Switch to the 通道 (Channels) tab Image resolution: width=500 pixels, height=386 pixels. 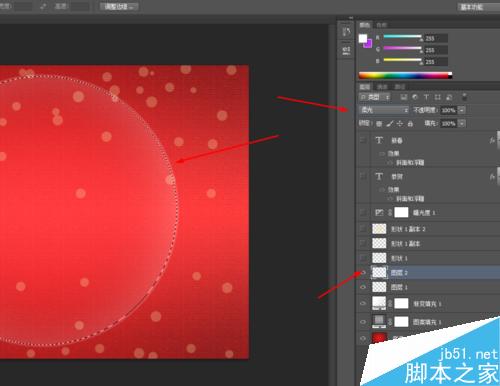382,87
